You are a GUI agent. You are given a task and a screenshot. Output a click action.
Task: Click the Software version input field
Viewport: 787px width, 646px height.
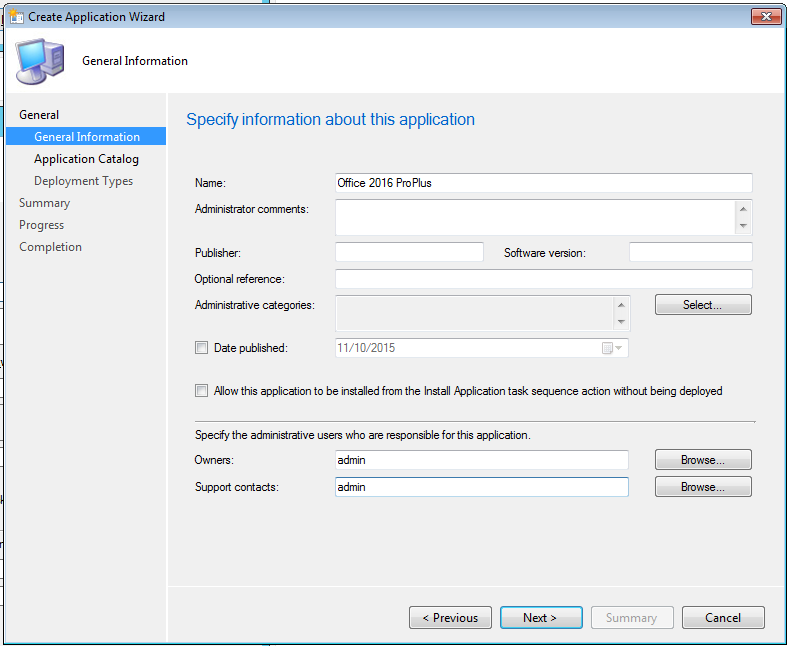[x=691, y=252]
